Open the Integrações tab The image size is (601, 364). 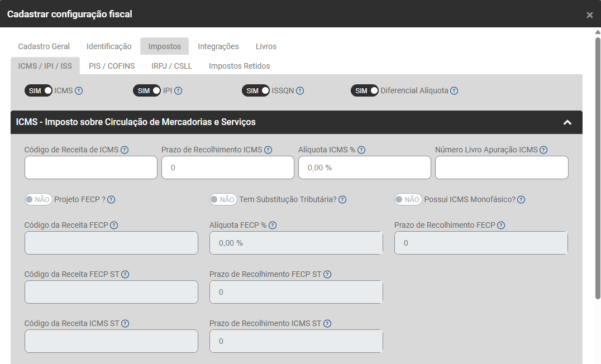click(x=218, y=46)
